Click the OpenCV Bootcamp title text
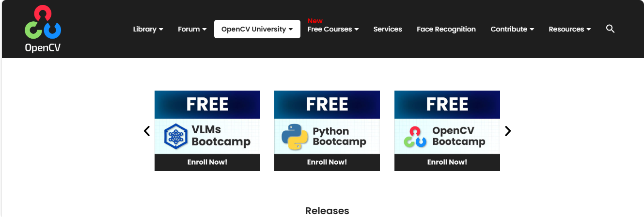This screenshot has height=218, width=644. coord(459,136)
